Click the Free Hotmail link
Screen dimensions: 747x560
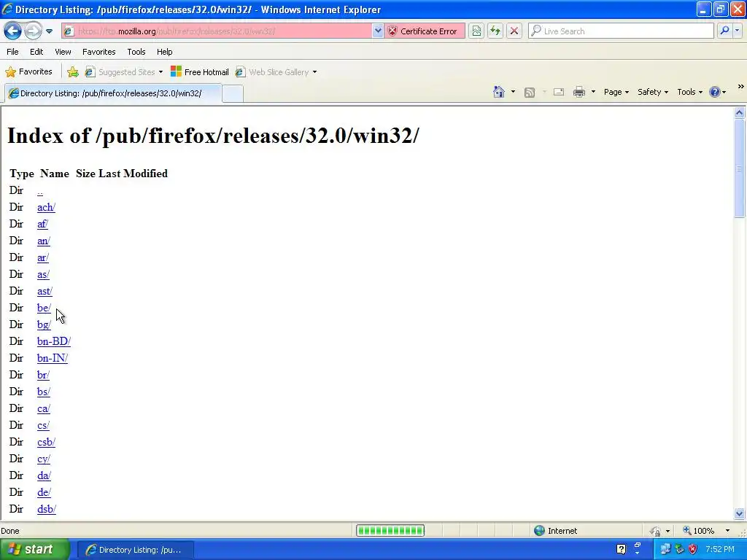click(x=200, y=72)
